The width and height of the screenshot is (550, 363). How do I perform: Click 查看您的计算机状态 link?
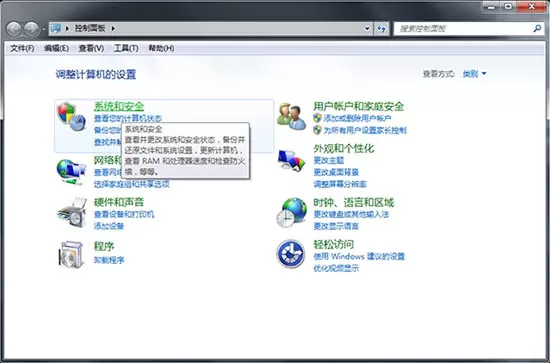click(128, 118)
